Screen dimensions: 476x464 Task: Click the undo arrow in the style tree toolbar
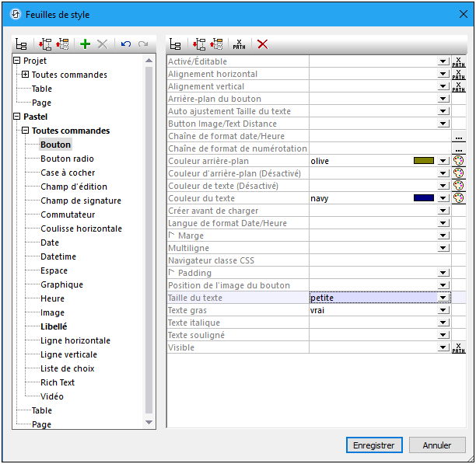pyautogui.click(x=126, y=45)
